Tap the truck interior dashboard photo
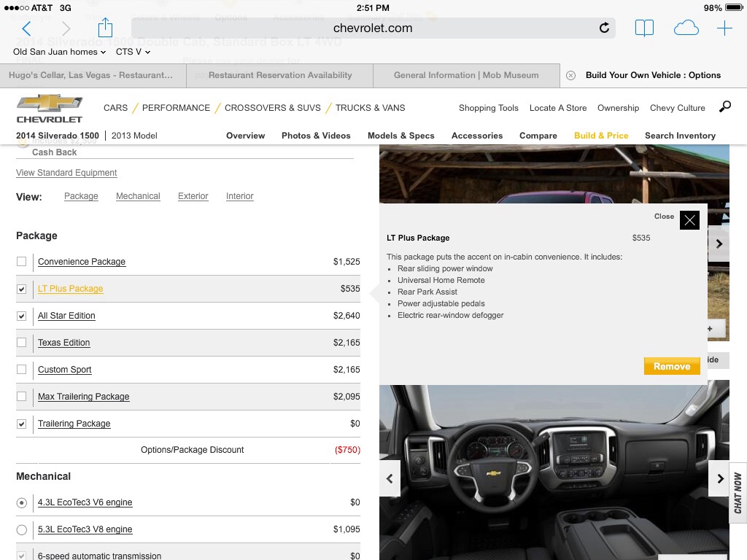Viewport: 747px width, 560px height. (x=554, y=472)
